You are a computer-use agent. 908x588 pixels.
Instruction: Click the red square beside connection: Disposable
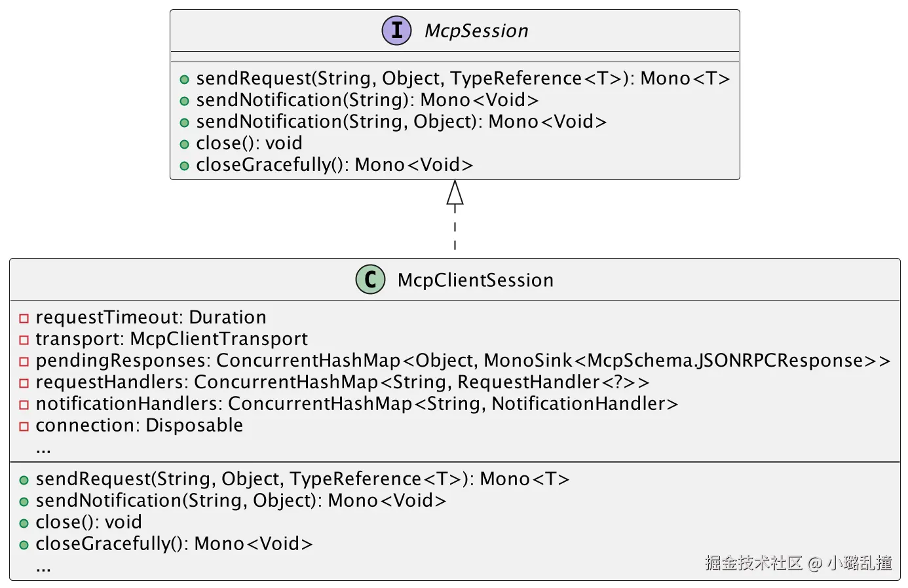pos(24,426)
